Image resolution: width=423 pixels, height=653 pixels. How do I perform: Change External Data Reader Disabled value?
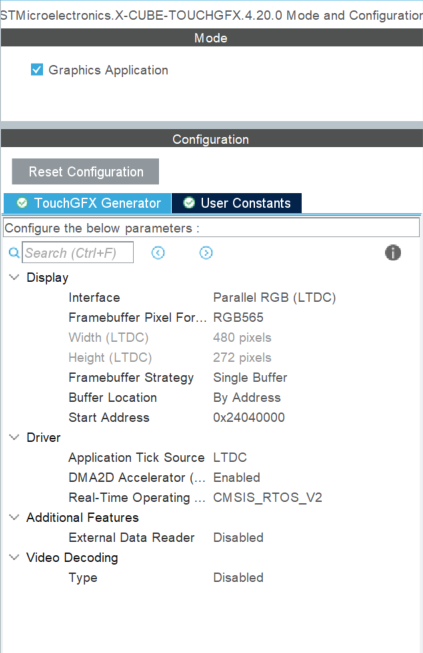[x=238, y=537]
